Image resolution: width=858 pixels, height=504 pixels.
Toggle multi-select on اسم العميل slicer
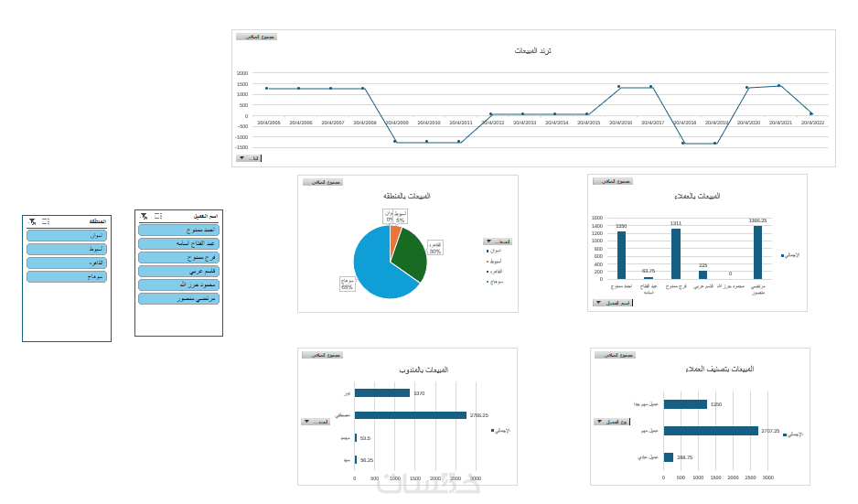click(x=158, y=216)
